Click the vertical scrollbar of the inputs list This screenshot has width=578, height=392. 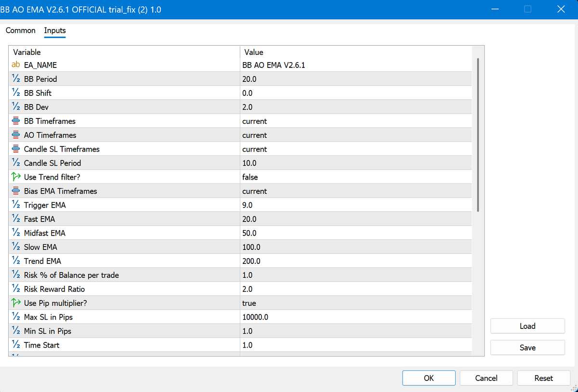[x=478, y=135]
